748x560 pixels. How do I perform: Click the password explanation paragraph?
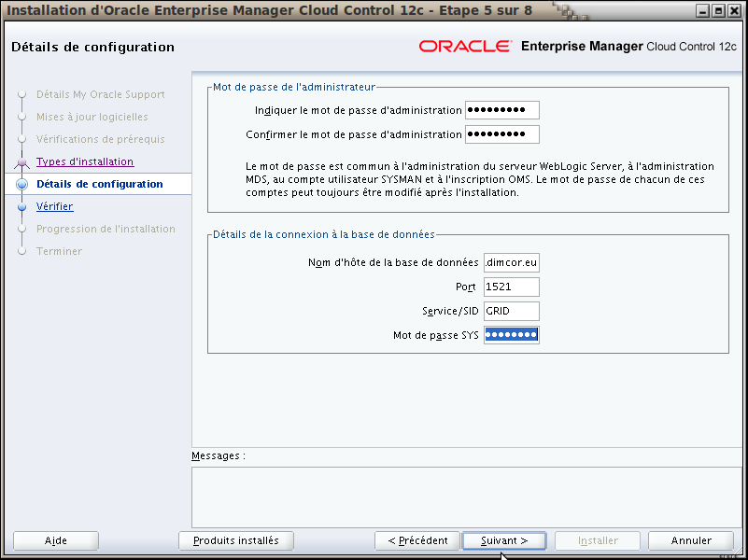(x=479, y=180)
